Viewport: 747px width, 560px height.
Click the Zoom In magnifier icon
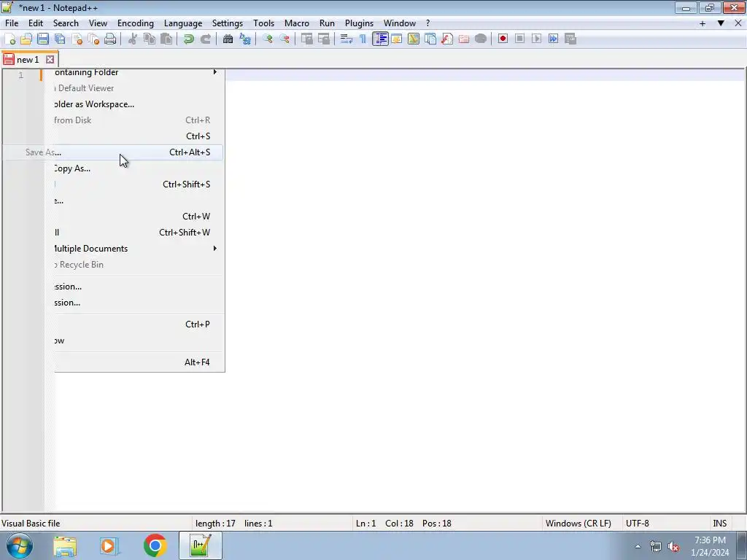267,39
